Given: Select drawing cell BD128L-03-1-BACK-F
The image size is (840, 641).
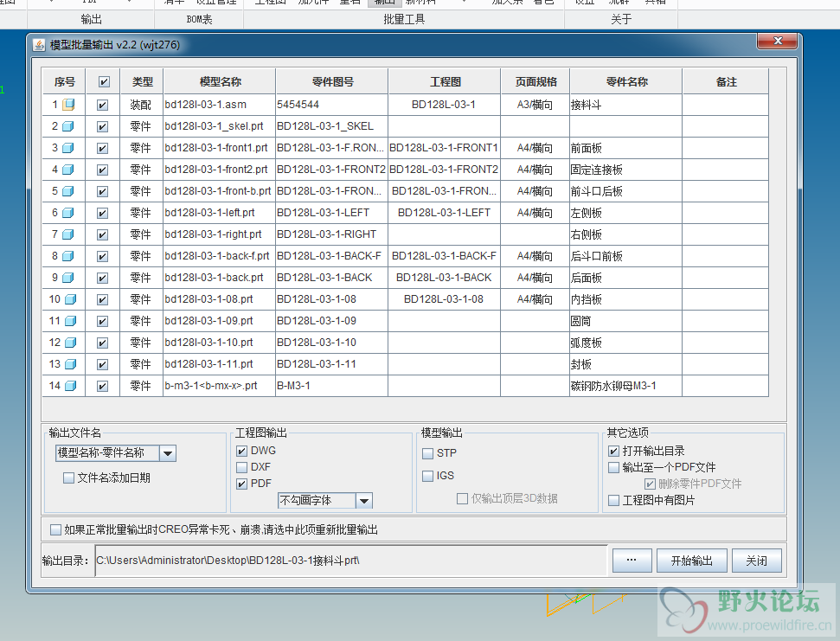Looking at the screenshot, I should pyautogui.click(x=444, y=256).
